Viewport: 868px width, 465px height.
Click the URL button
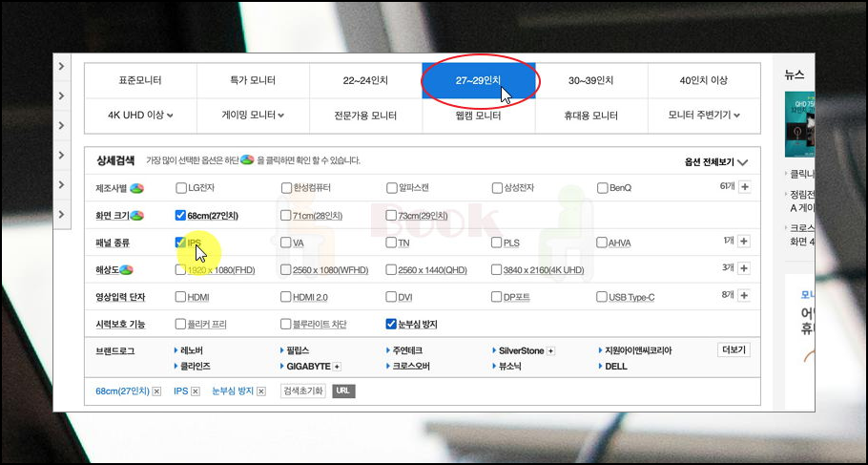(x=343, y=391)
